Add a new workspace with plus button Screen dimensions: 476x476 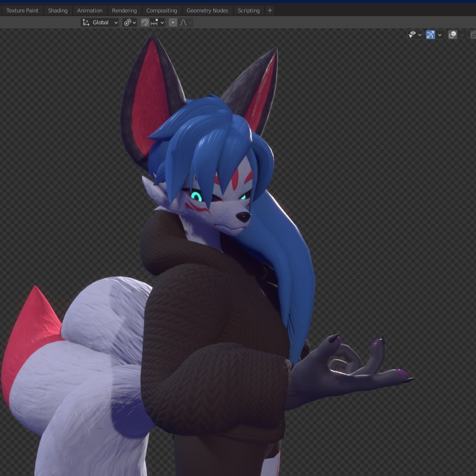click(x=270, y=10)
